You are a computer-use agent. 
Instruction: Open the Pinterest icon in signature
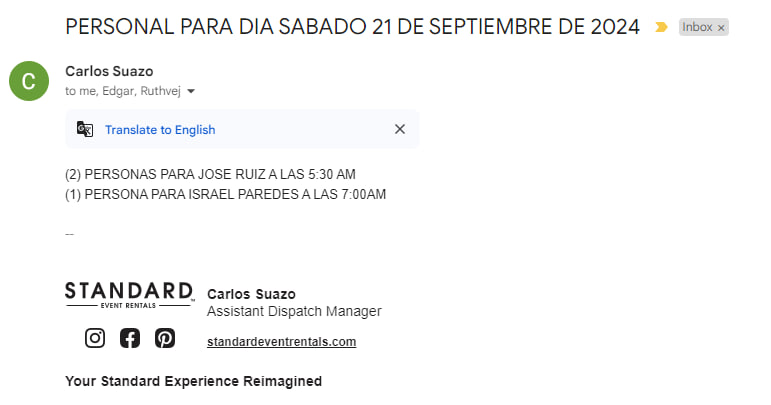pyautogui.click(x=165, y=338)
